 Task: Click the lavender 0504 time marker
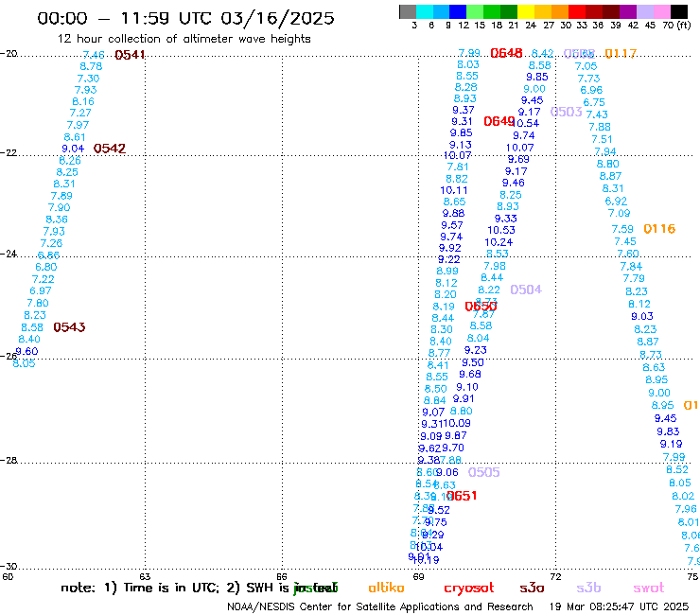click(x=526, y=290)
